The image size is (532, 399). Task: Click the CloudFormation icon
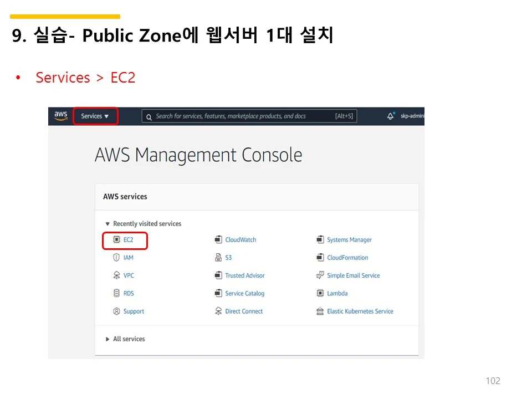click(x=320, y=258)
